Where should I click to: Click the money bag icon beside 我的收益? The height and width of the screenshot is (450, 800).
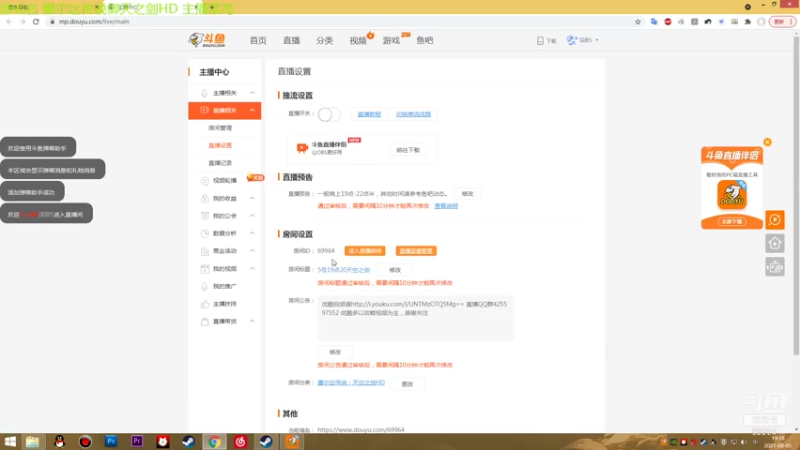point(205,198)
